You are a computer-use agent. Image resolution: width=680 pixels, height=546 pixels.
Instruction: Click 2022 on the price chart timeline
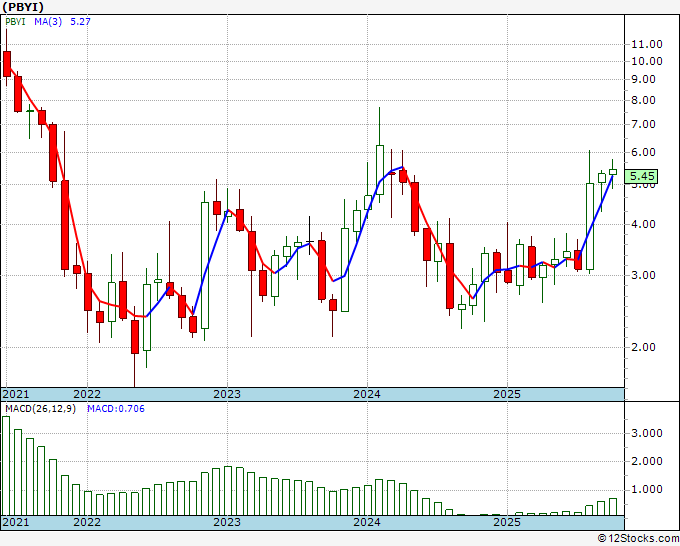[x=87, y=394]
